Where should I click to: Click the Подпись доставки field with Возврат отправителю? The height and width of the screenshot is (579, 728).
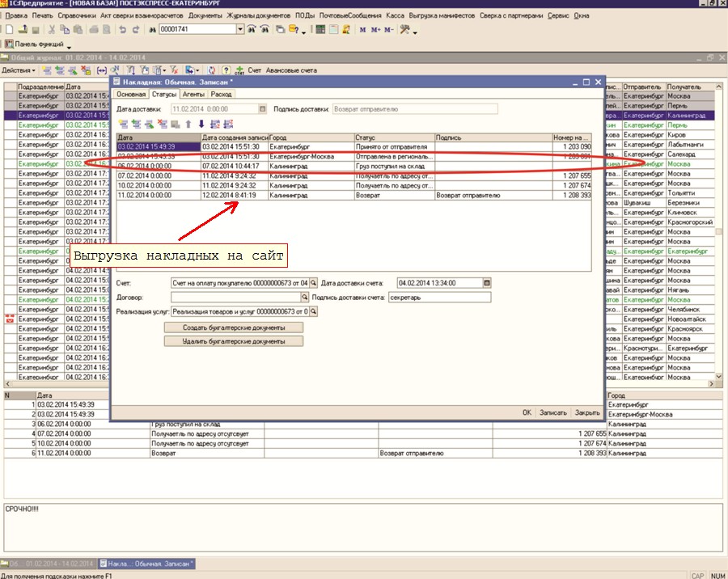click(415, 109)
